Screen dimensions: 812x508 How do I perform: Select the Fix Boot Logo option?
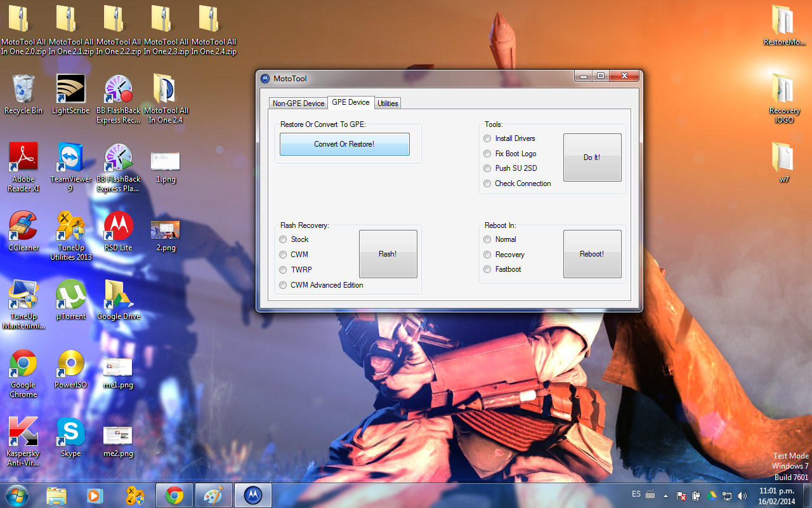510,154
